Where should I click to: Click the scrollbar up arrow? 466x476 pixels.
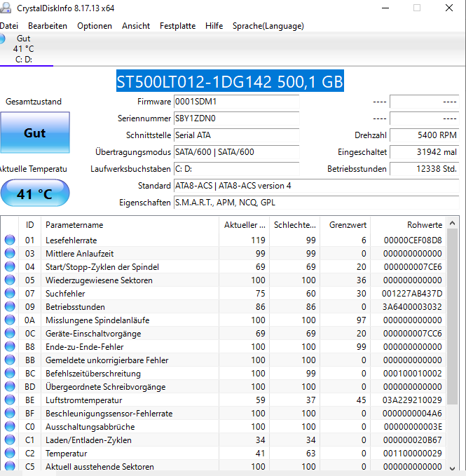(x=453, y=223)
